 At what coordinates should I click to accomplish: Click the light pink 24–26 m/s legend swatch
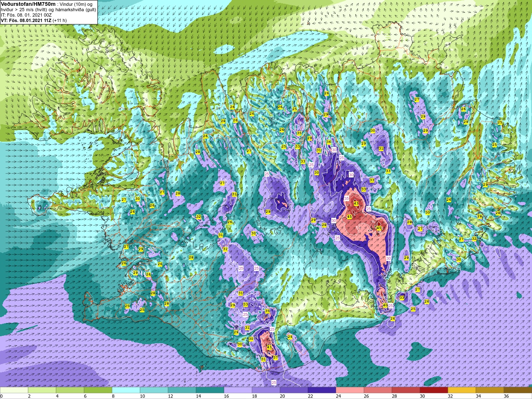350,390
